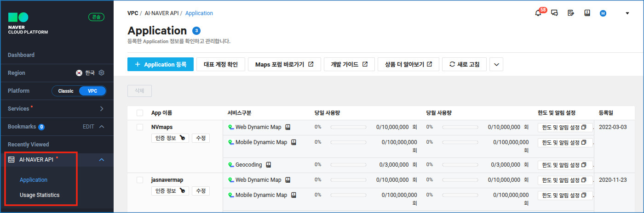Screen dimensions: 644x213
Task: Open the note-with-pencil icon in header
Action: click(x=571, y=13)
